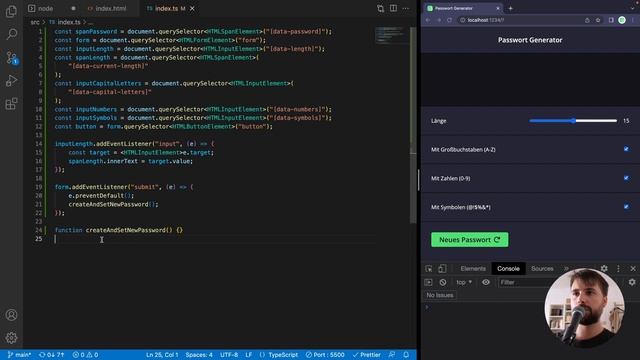Open the Explorer view in activity bar
Viewport: 640px width, 360px height.
click(x=11, y=11)
